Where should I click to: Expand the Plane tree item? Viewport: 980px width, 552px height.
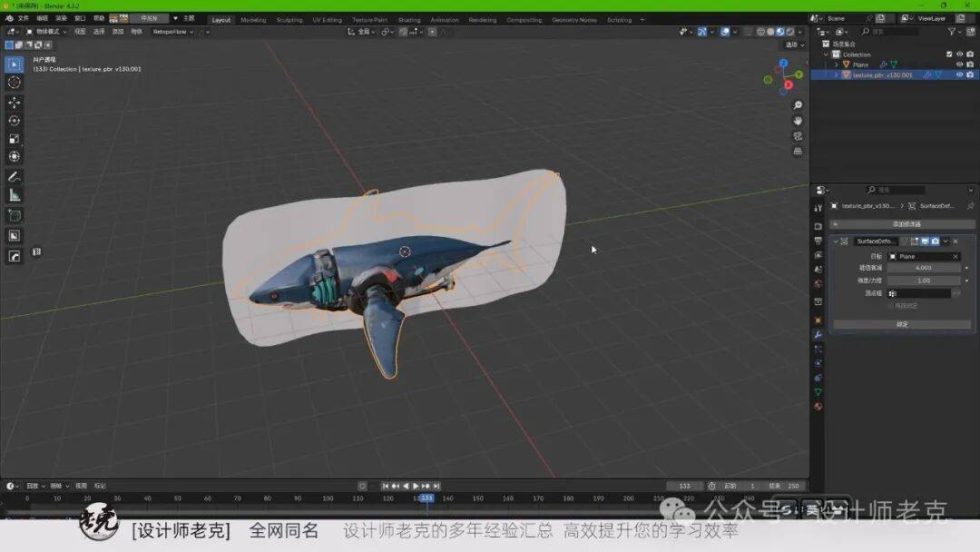click(x=837, y=64)
